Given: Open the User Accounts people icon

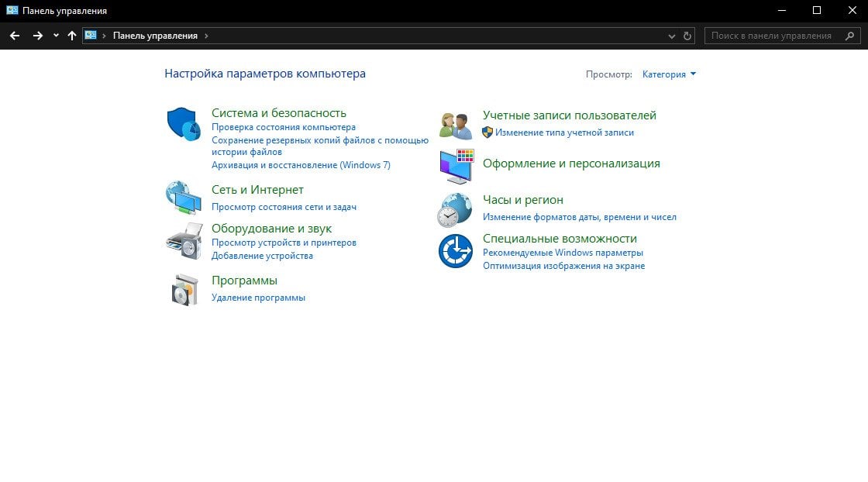Looking at the screenshot, I should coord(455,125).
